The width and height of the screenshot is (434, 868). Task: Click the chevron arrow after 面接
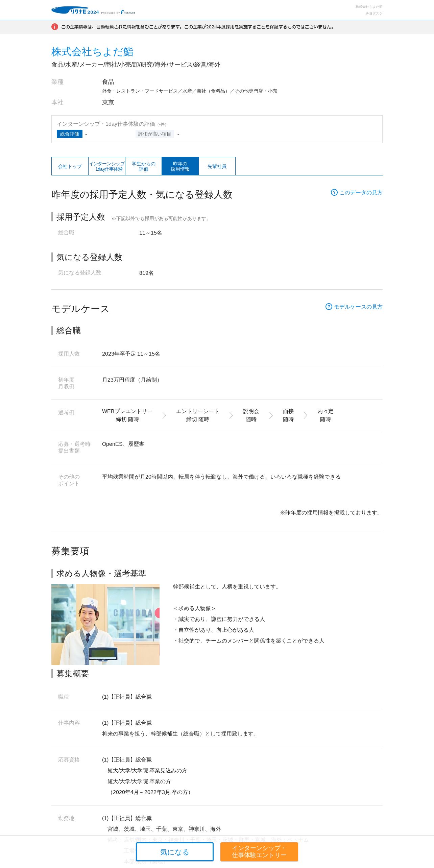[x=306, y=415]
